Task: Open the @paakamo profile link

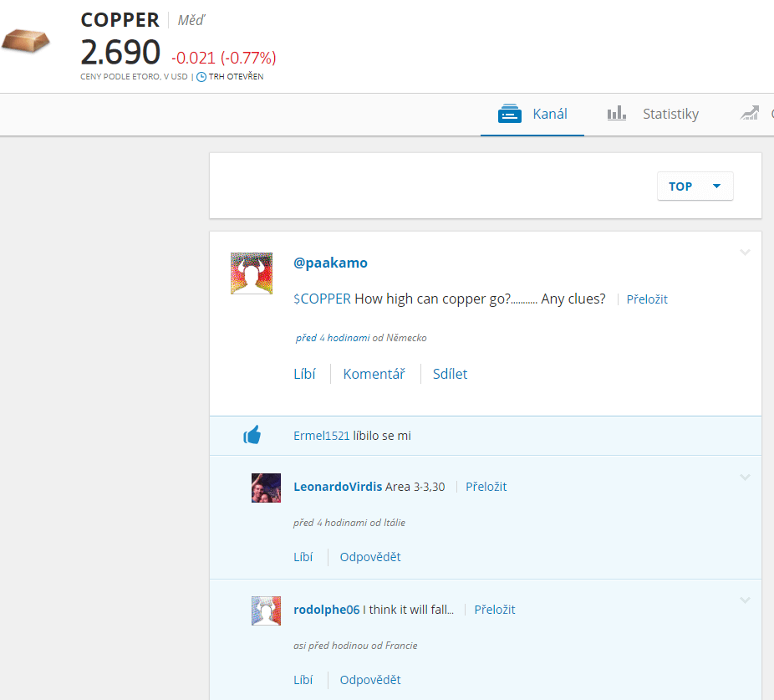Action: click(x=330, y=263)
